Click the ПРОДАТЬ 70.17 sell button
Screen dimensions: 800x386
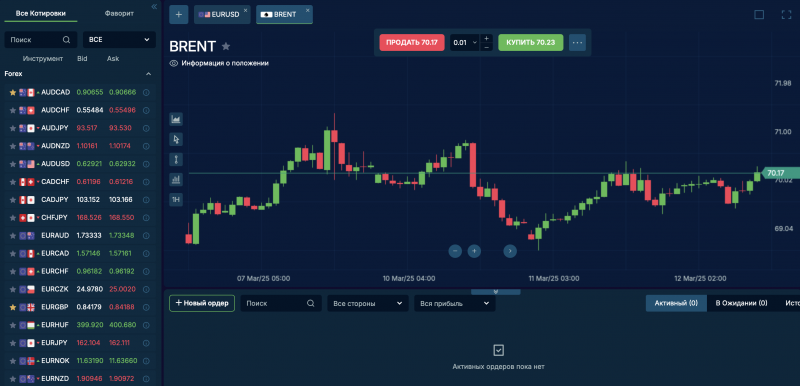click(x=412, y=43)
